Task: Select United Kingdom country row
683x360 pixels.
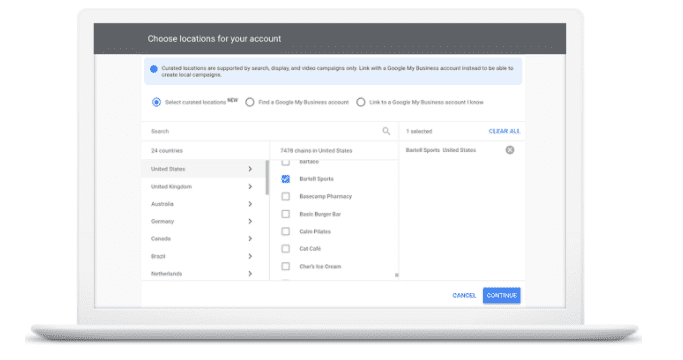Action: click(x=203, y=187)
